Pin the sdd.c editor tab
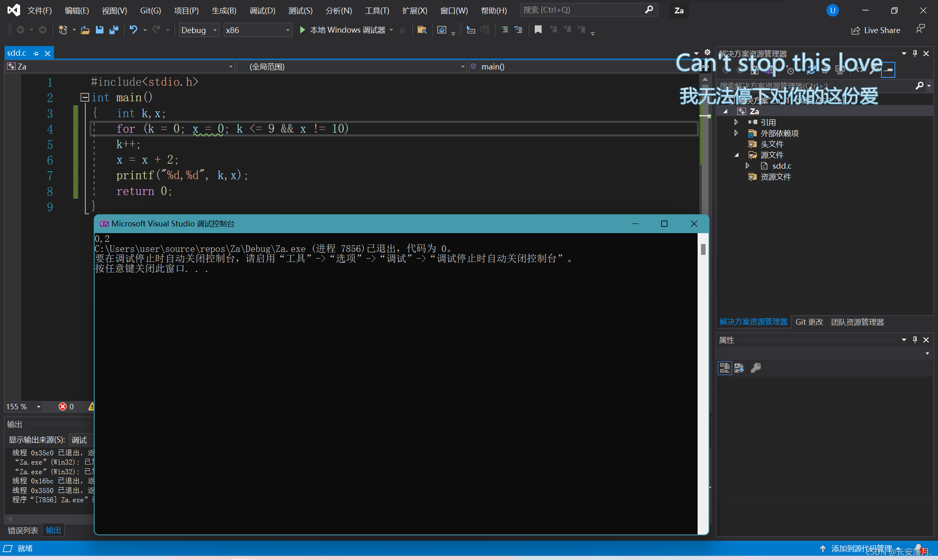The image size is (938, 560). coord(36,54)
